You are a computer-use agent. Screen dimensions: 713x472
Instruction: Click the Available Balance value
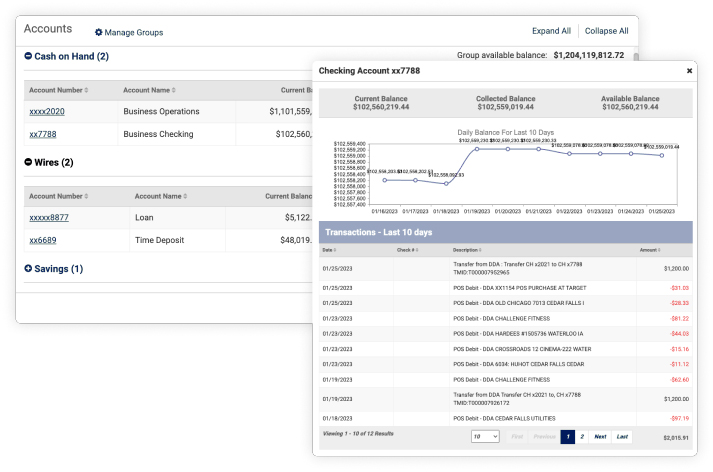pyautogui.click(x=630, y=107)
